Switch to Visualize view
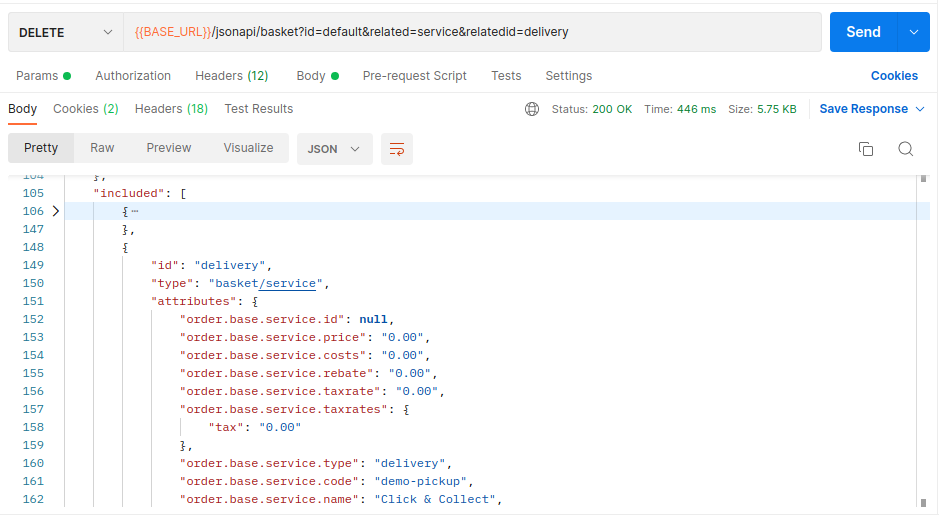This screenshot has width=939, height=517. (249, 148)
